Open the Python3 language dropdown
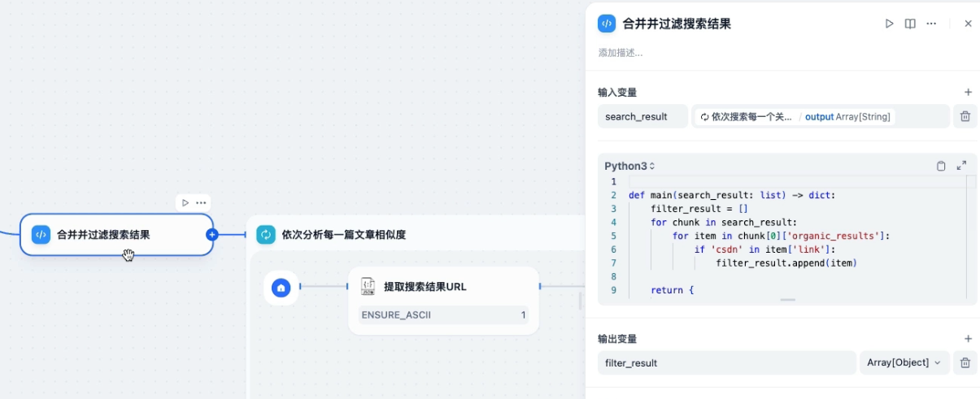Screen dimensions: 980x399 tap(629, 167)
